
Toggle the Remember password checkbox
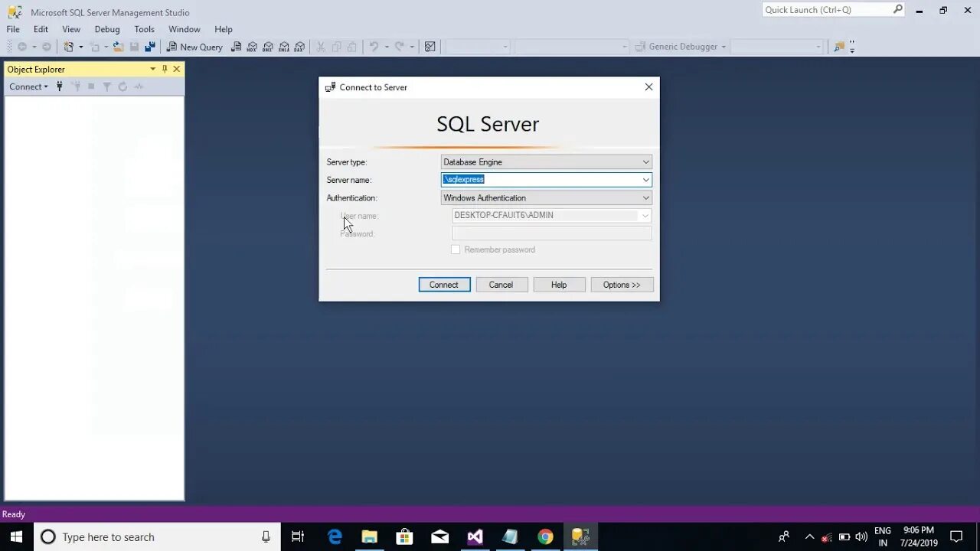456,249
